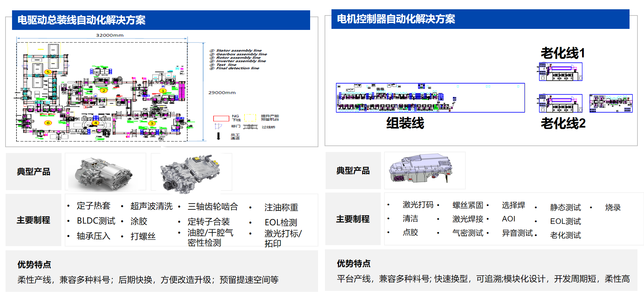Click the 优势特点 heading under 电机控制器
The height and width of the screenshot is (295, 644).
coord(354,263)
